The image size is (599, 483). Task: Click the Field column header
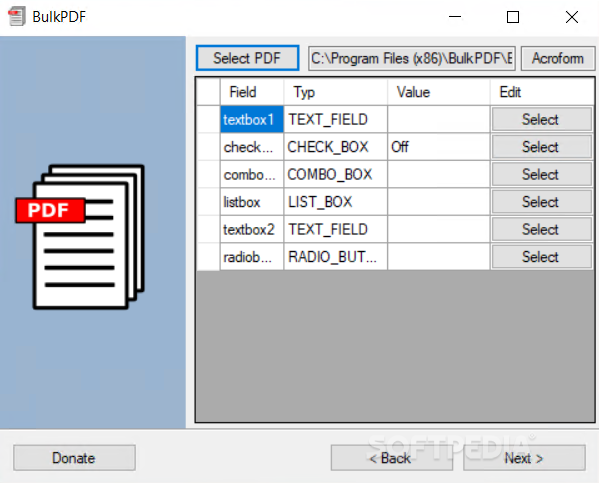point(252,92)
